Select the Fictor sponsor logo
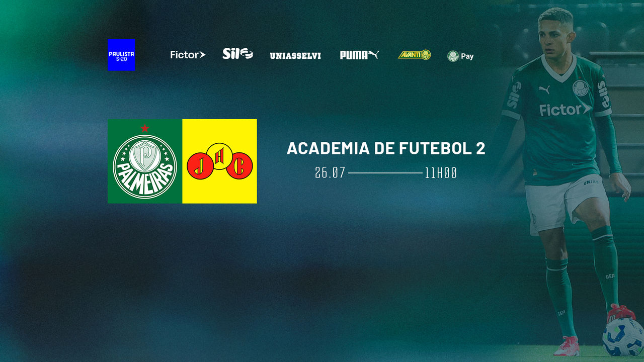644x362 pixels. point(188,55)
